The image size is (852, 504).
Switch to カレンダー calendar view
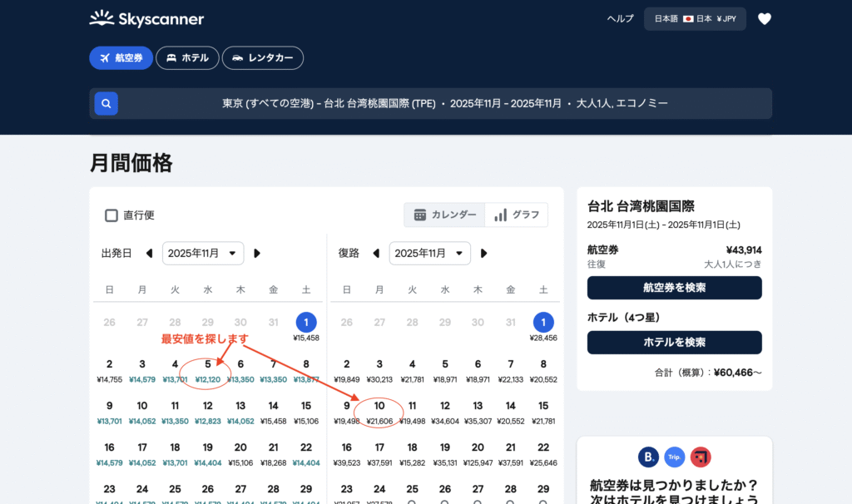click(444, 215)
